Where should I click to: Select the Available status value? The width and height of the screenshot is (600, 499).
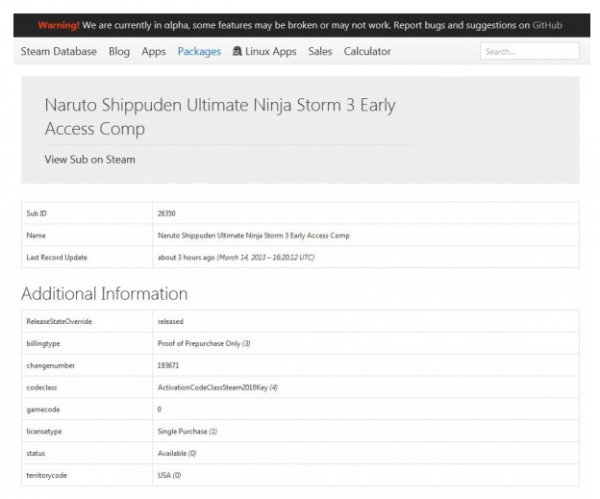[x=177, y=453]
